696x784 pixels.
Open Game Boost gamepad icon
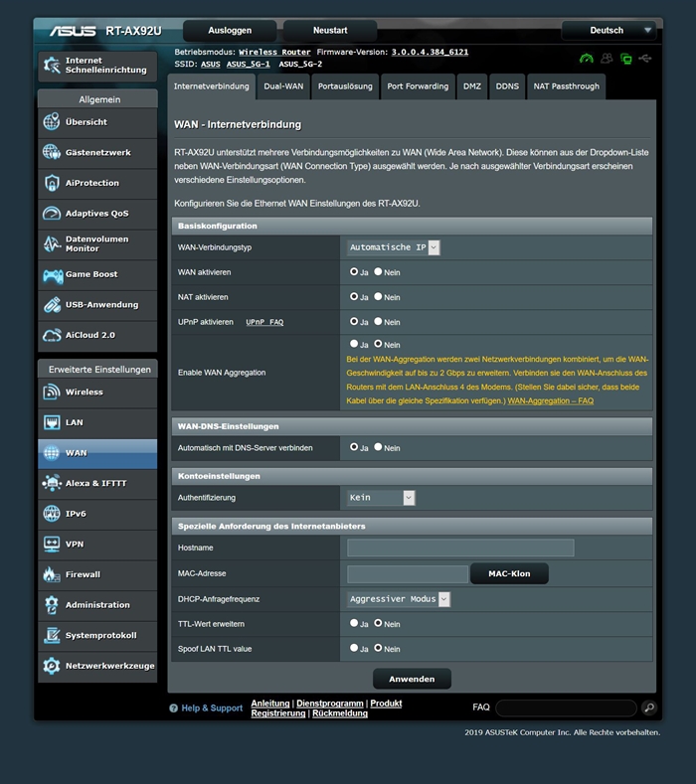pyautogui.click(x=53, y=274)
